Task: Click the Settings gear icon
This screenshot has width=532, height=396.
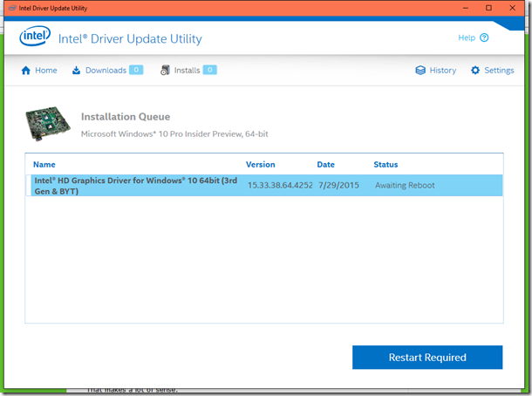Action: click(x=475, y=71)
